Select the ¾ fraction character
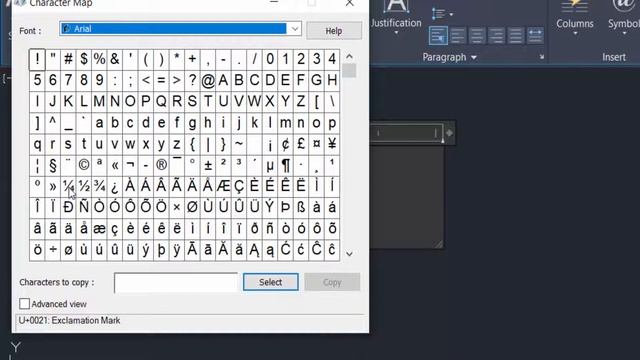Screen dimensions: 640x360 99,187
